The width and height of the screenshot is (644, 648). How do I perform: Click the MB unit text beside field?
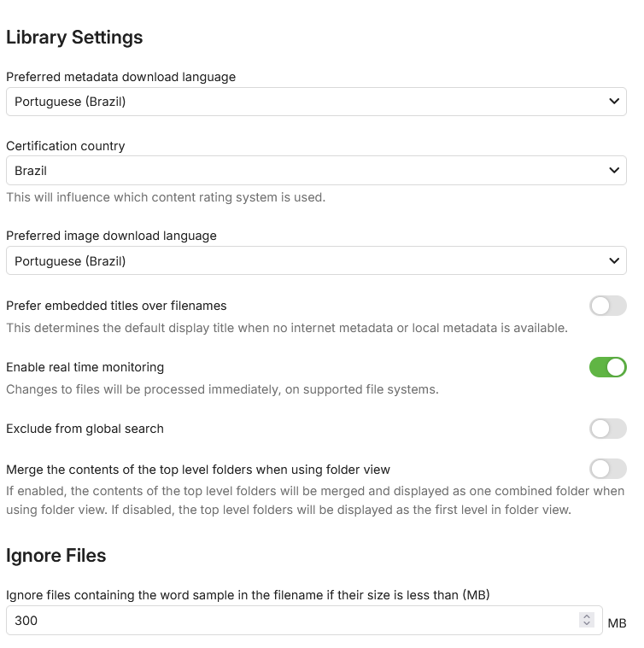point(617,623)
